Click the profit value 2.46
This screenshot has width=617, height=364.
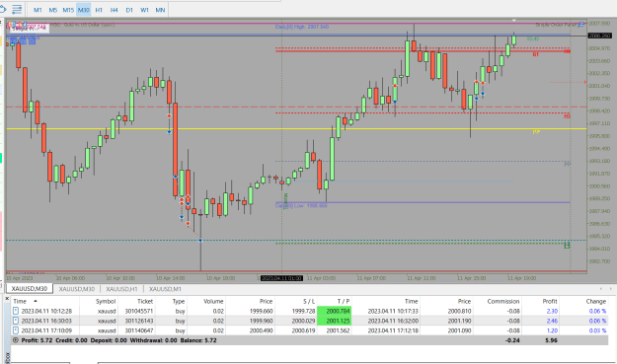point(552,321)
